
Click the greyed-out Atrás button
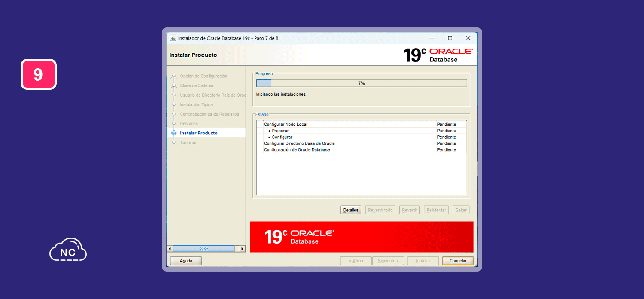point(356,261)
